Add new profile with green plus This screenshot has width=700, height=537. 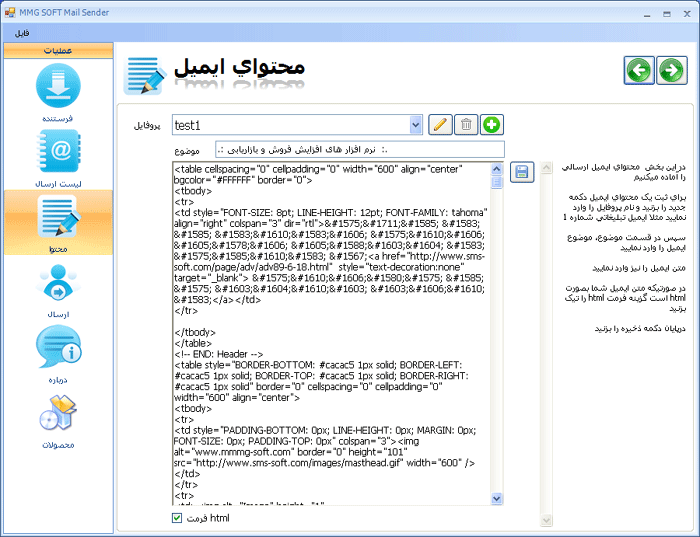point(492,125)
